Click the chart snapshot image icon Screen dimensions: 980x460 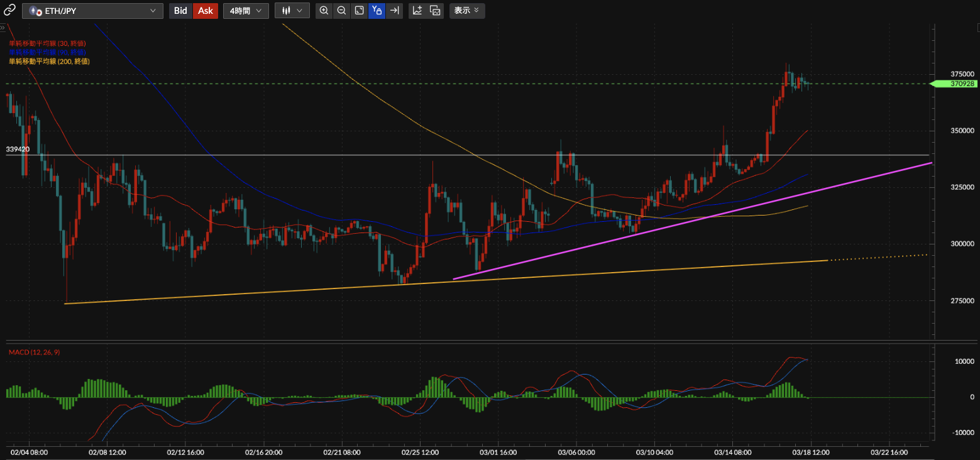(x=435, y=11)
